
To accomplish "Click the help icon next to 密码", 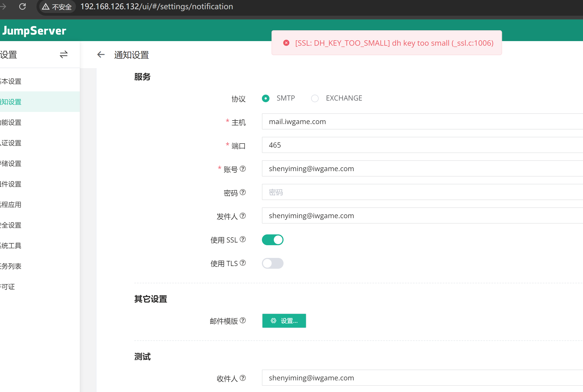I will (x=243, y=192).
